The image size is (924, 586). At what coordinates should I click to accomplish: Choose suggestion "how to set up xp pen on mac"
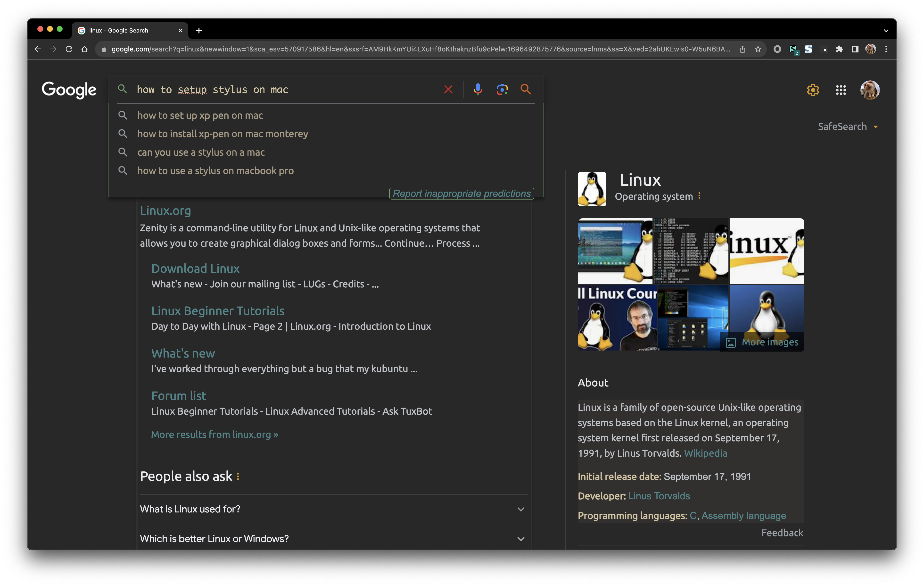200,116
